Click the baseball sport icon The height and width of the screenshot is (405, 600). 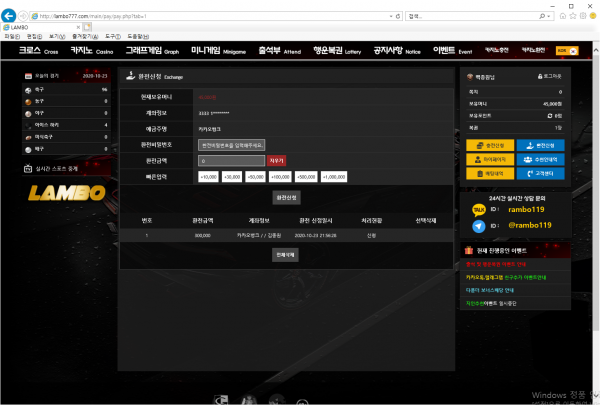(x=28, y=114)
